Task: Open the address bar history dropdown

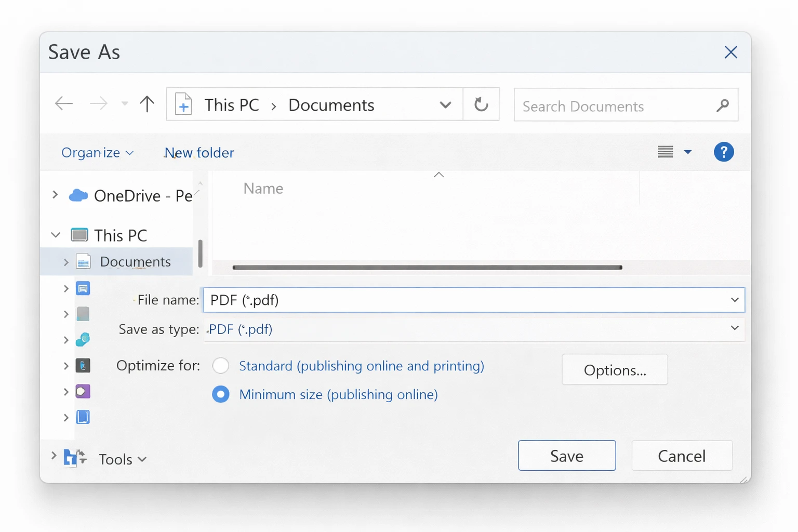Action: pyautogui.click(x=445, y=105)
